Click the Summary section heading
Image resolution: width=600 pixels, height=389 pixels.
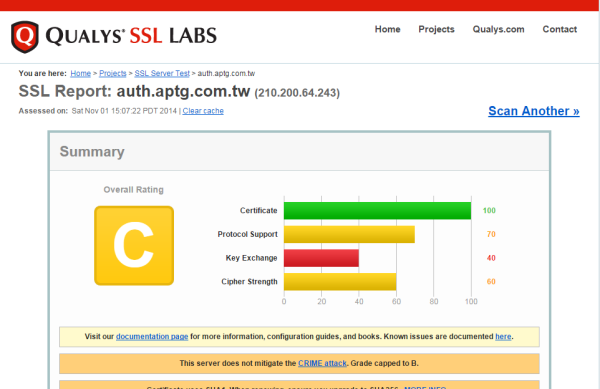[x=92, y=152]
